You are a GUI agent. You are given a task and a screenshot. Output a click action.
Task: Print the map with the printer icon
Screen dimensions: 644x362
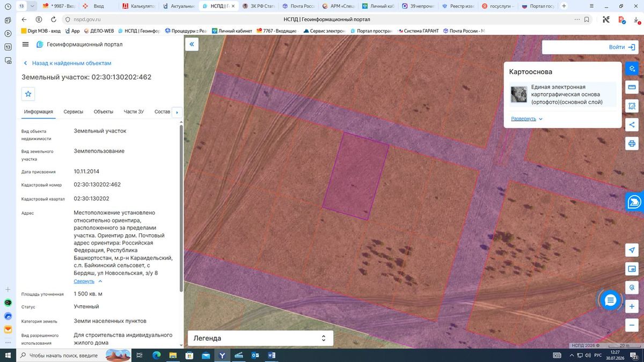click(632, 144)
